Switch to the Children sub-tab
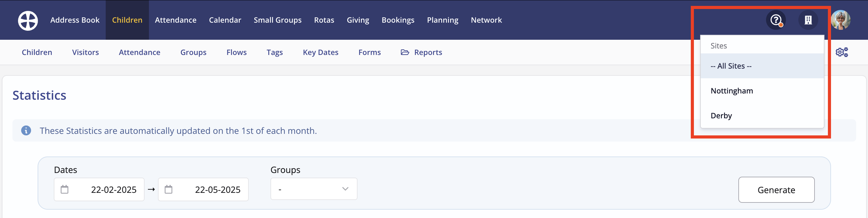868x218 pixels. 37,52
